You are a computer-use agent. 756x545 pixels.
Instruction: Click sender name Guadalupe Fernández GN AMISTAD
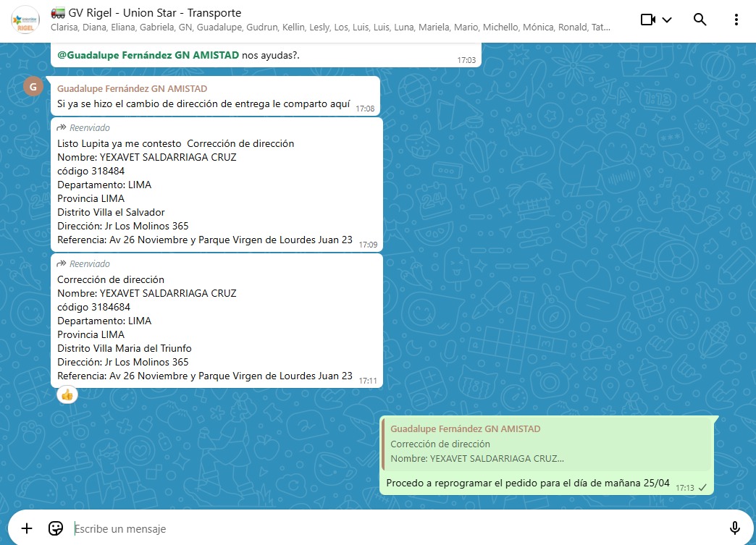pyautogui.click(x=132, y=89)
